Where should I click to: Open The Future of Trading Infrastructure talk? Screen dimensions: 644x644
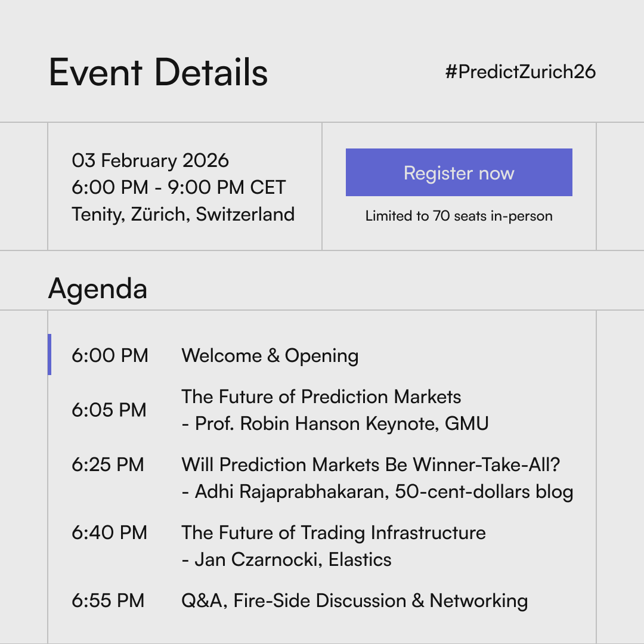(x=333, y=532)
